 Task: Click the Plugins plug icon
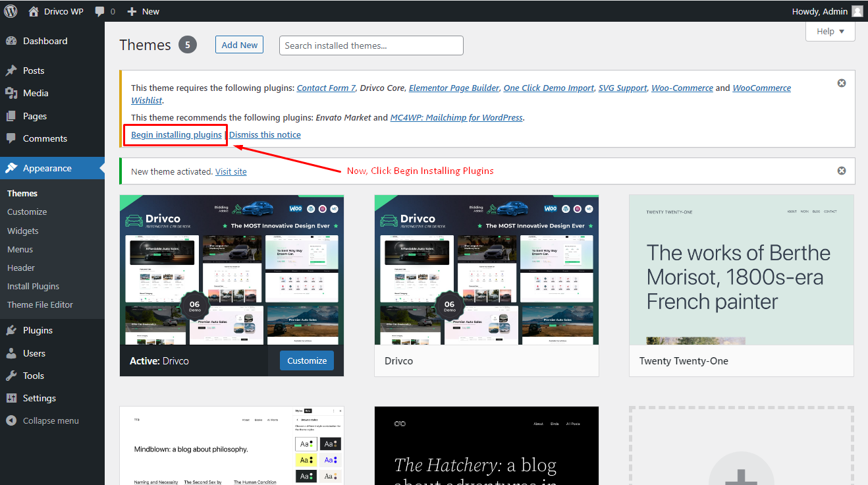(x=11, y=330)
